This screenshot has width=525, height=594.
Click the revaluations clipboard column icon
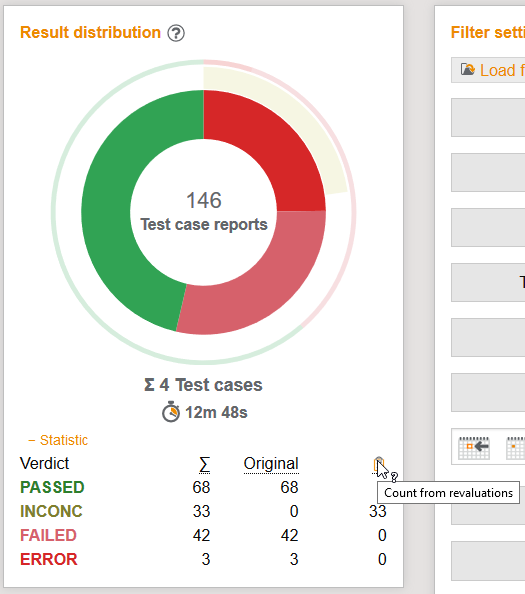click(378, 464)
